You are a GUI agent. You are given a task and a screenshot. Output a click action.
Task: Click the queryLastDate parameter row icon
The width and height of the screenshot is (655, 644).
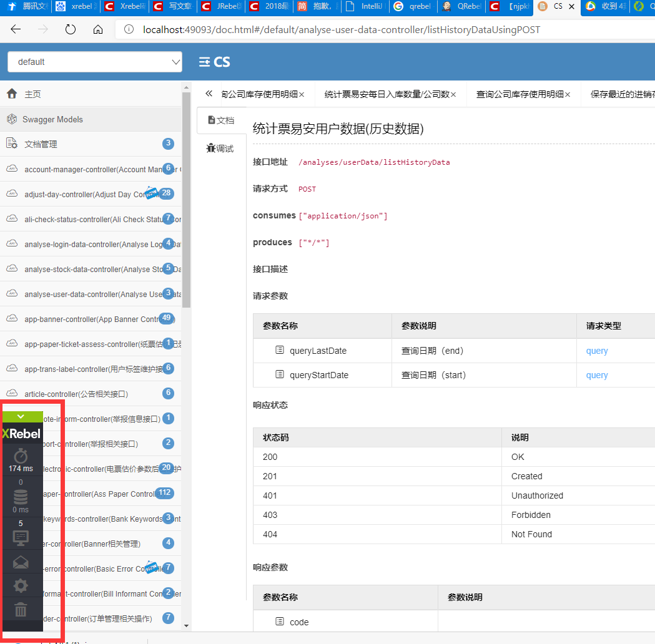[x=280, y=349]
